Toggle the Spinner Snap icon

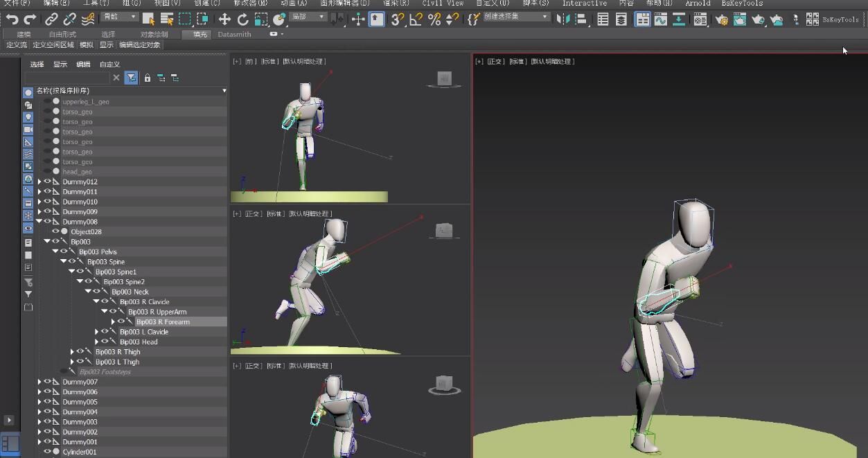(451, 19)
